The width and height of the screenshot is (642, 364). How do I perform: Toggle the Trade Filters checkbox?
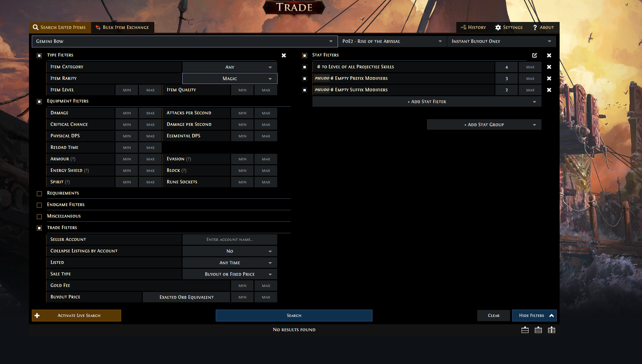coord(39,228)
